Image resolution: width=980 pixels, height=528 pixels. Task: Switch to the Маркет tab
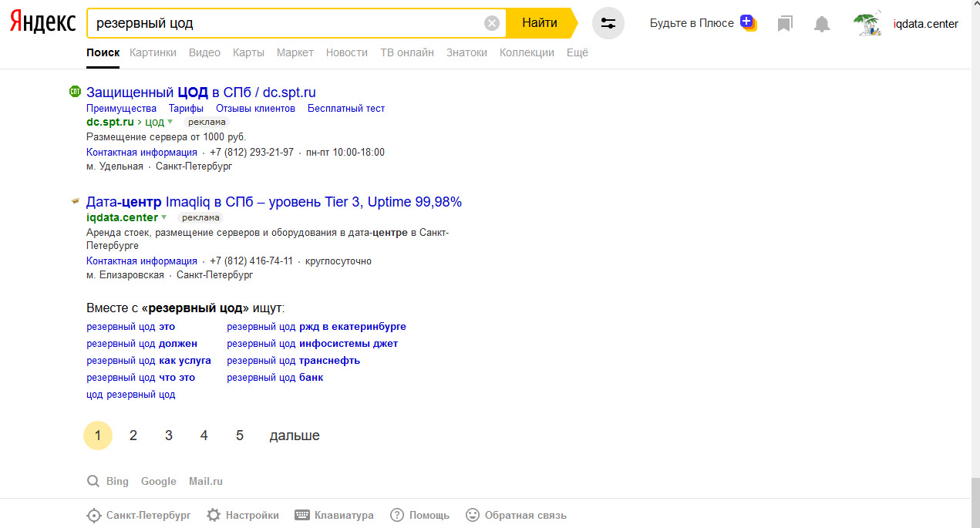point(295,52)
